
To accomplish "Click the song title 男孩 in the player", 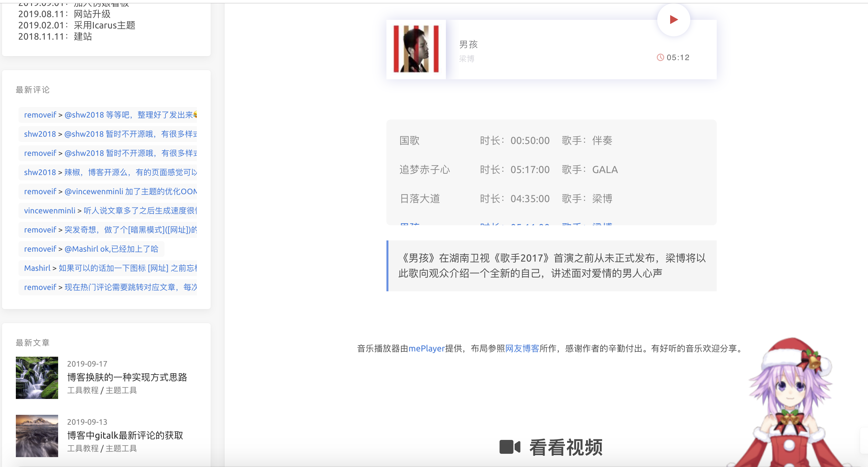I will [468, 44].
